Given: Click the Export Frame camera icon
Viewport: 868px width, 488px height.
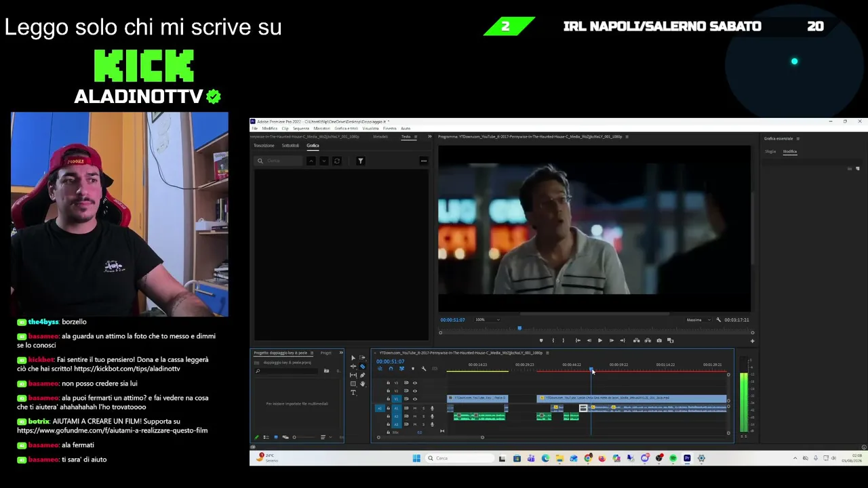Looking at the screenshot, I should (659, 340).
